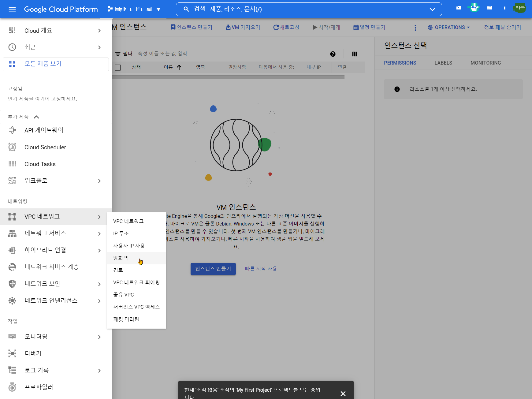Click the 모든 제품 보기 grid icon

coord(12,64)
